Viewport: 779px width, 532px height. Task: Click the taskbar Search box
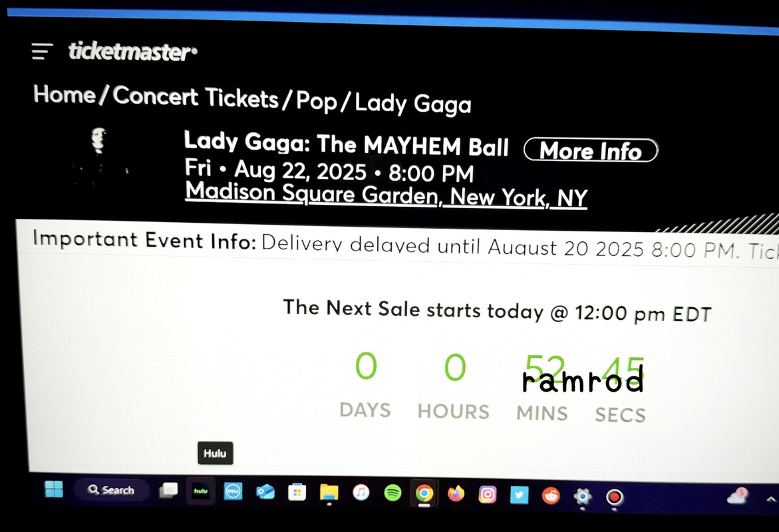coord(111,490)
